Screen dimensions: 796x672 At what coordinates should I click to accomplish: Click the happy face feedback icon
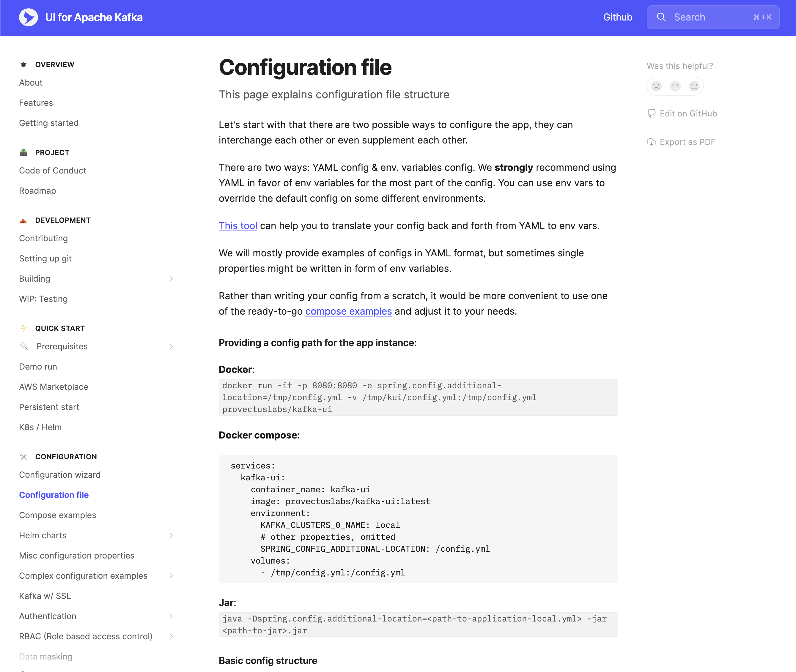pyautogui.click(x=694, y=86)
